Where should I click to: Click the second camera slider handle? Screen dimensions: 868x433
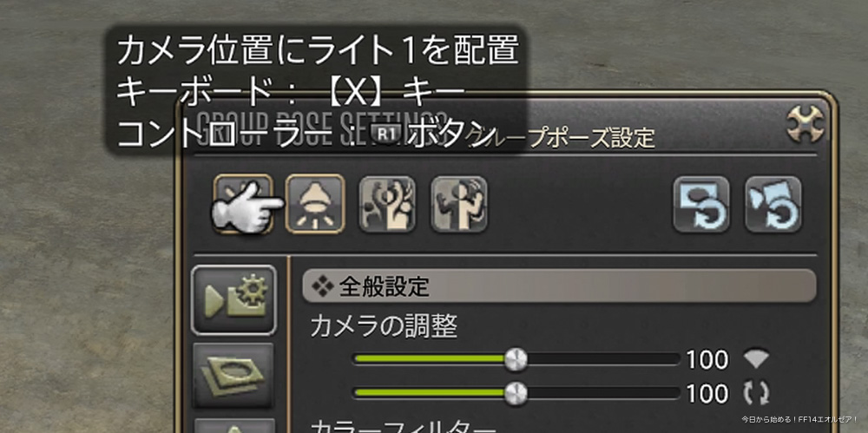[x=516, y=394]
